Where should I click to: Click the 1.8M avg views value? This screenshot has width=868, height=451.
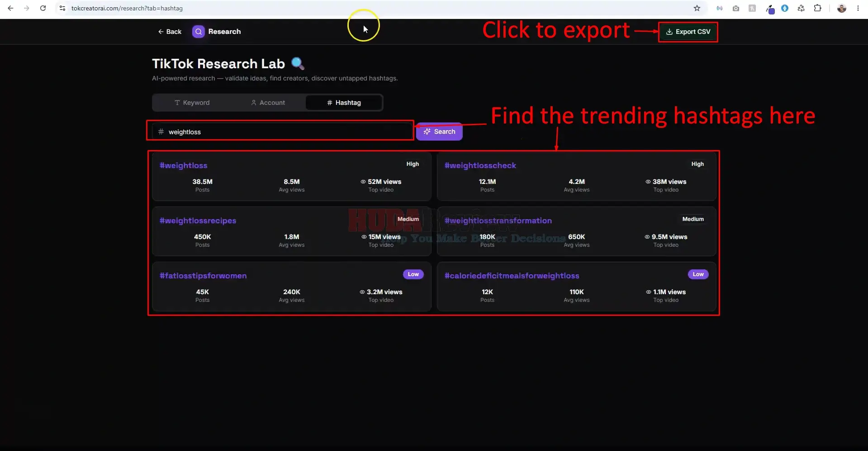pyautogui.click(x=292, y=237)
